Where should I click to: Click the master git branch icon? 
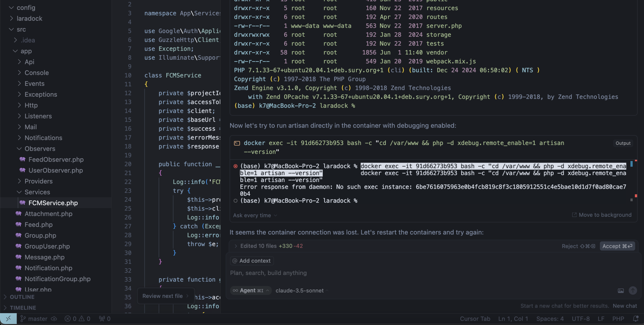coord(23,319)
